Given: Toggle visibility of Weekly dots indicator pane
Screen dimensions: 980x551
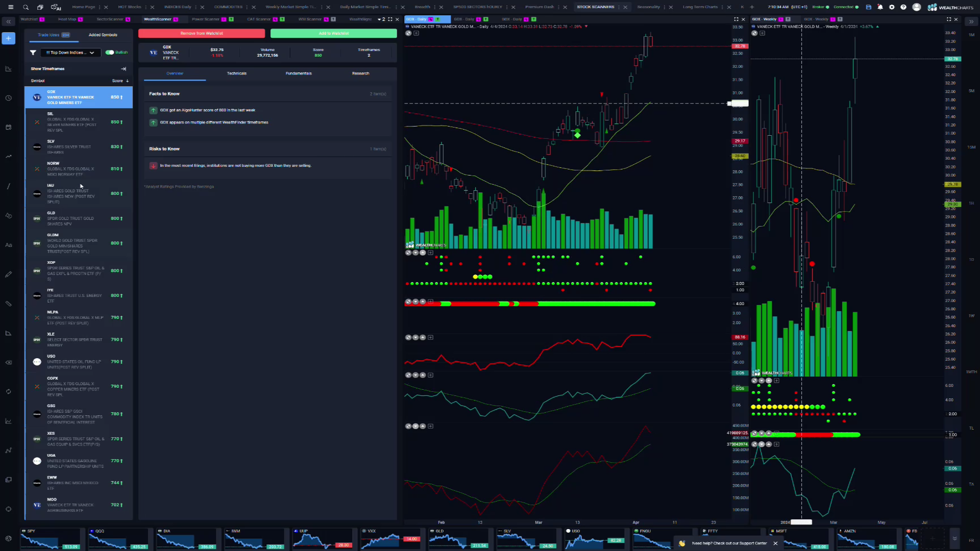Looking at the screenshot, I should (x=754, y=381).
